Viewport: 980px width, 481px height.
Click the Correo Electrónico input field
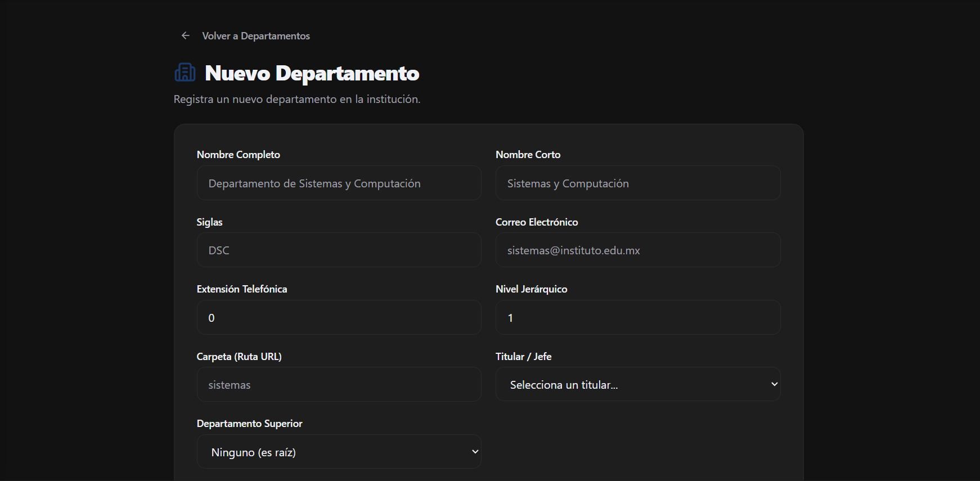pyautogui.click(x=638, y=250)
